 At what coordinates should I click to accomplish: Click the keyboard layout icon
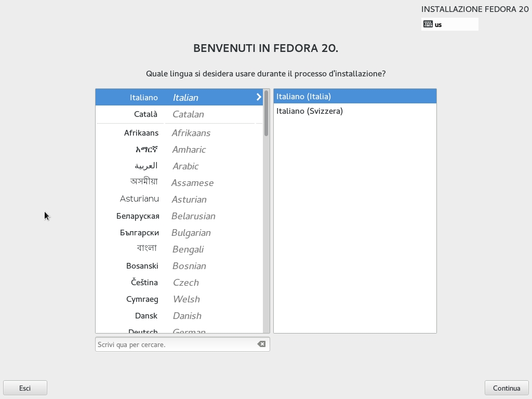click(x=428, y=24)
